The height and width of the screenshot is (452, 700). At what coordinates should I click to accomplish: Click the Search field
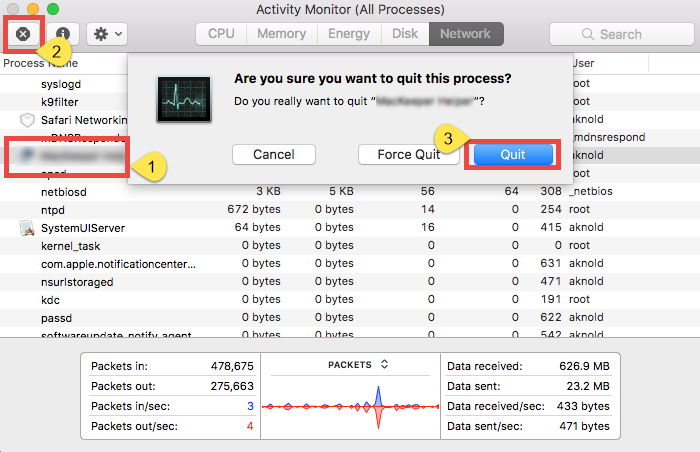point(621,34)
